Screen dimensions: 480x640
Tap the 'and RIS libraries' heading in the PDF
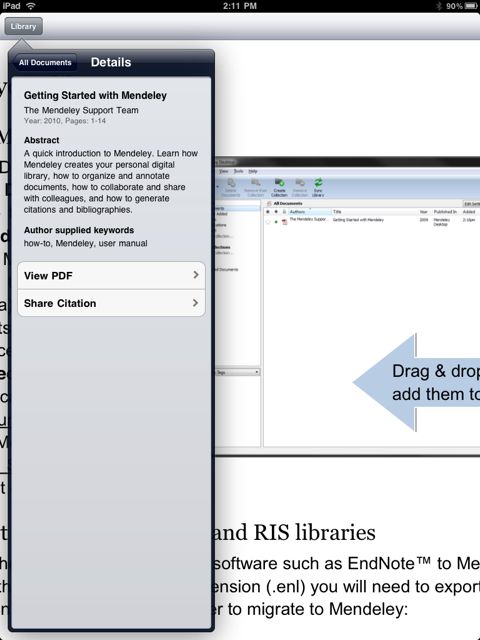[x=295, y=533]
